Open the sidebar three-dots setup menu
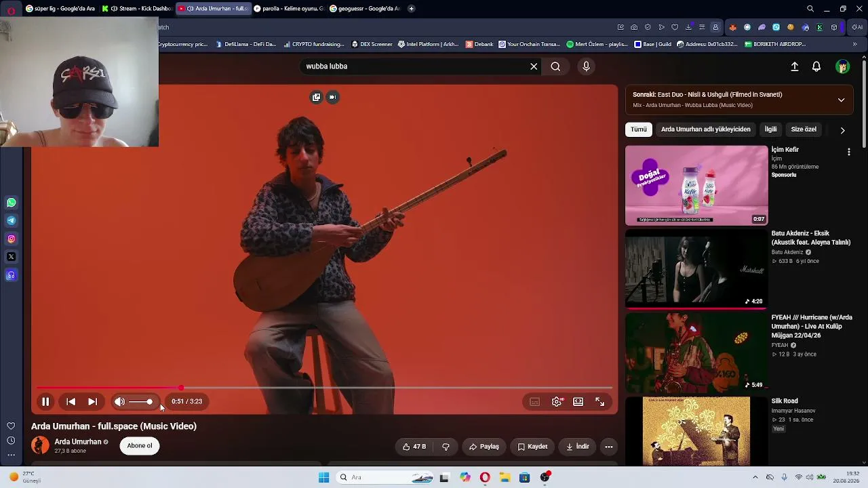Screen dimensions: 868x488 pos(11,455)
